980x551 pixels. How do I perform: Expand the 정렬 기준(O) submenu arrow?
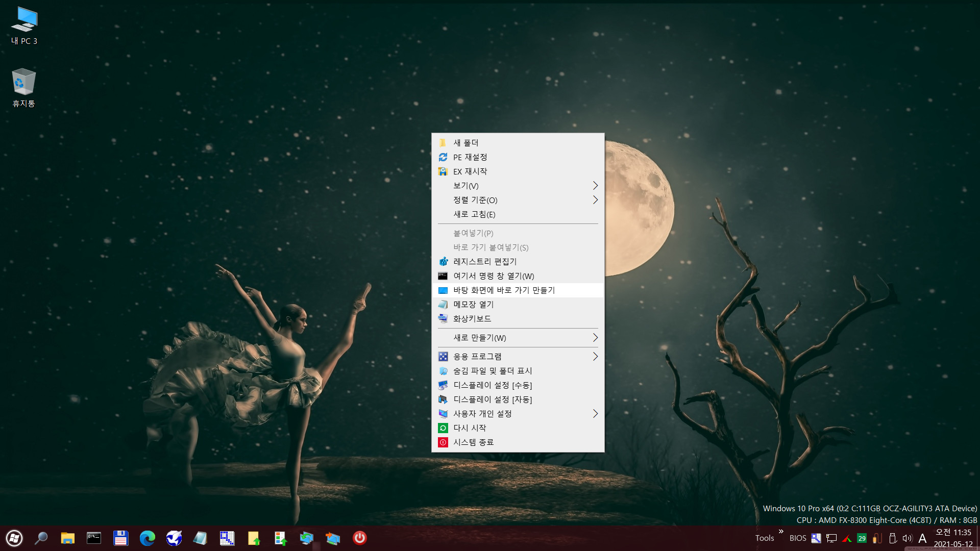[x=595, y=200]
